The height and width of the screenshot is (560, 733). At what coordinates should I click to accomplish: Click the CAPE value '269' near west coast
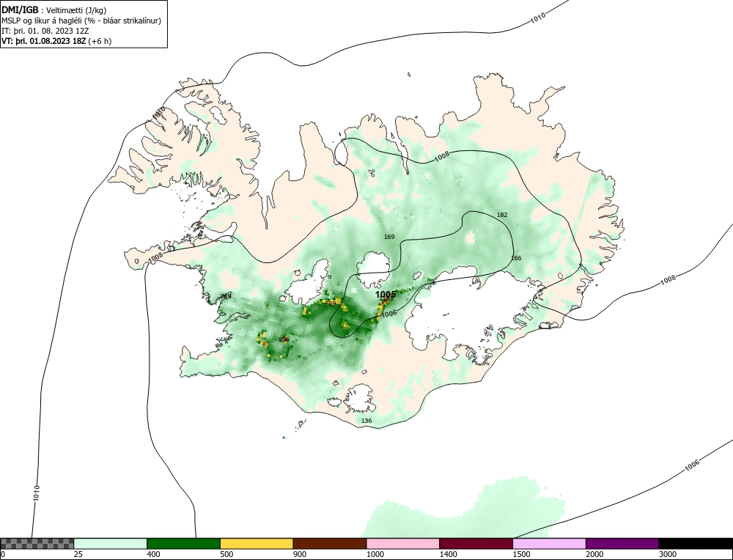tap(226, 296)
